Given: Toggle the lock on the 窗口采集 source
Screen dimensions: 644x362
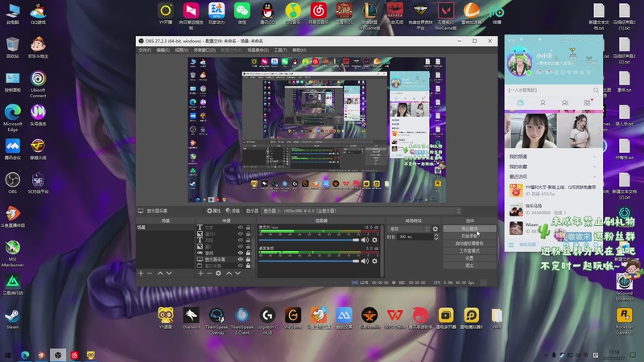Looking at the screenshot, I should tap(248, 265).
